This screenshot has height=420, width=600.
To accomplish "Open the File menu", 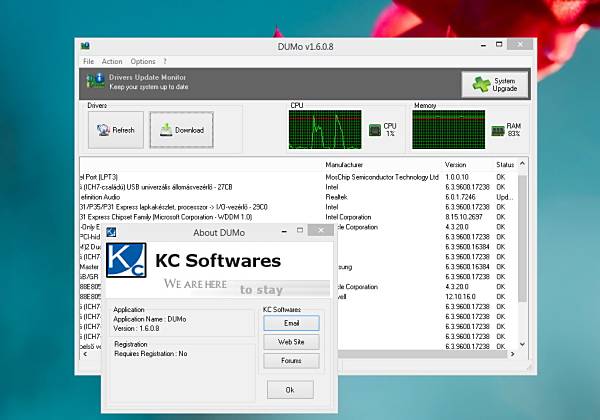I will pyautogui.click(x=88, y=61).
